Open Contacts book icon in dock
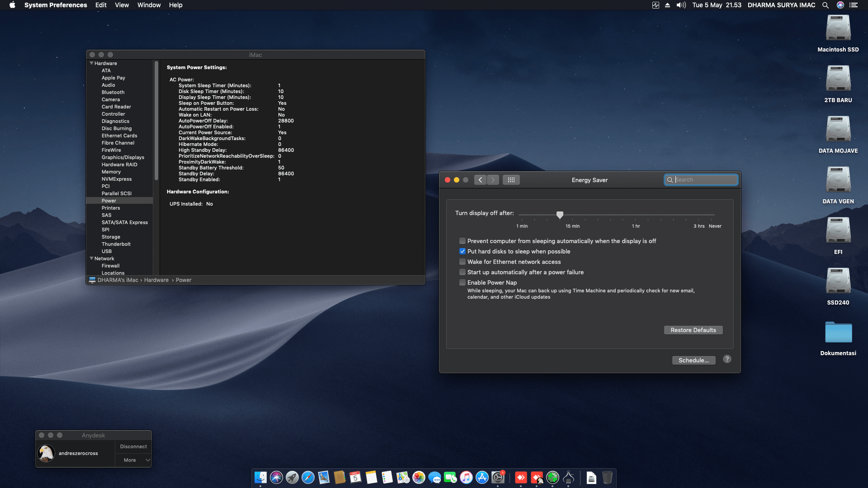The image size is (868, 488). tap(340, 477)
